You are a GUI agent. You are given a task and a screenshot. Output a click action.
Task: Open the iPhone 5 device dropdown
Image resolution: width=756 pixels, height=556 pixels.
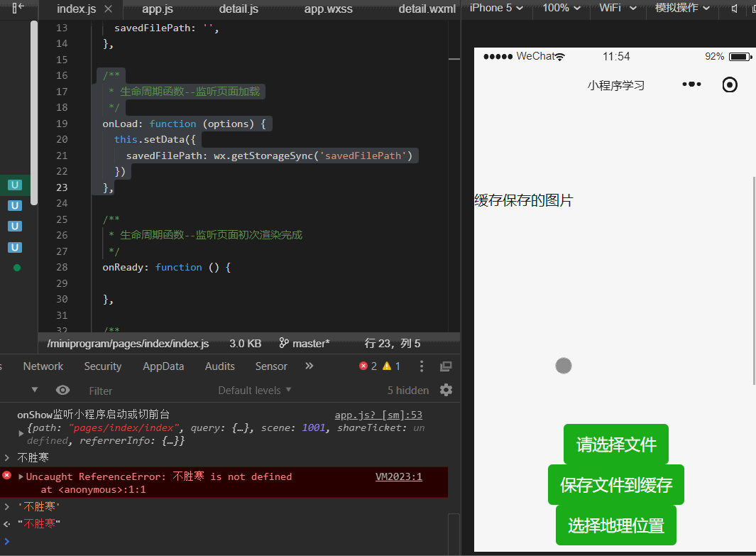tap(496, 8)
